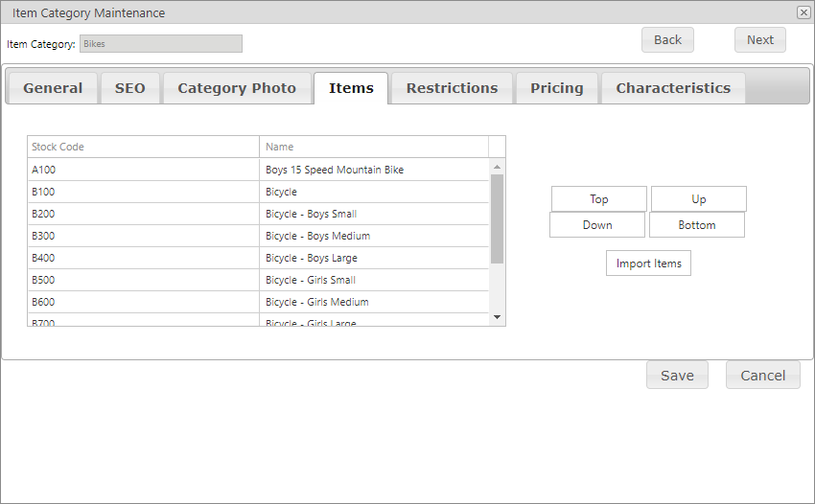The height and width of the screenshot is (504, 815).
Task: Open the Characteristics tab
Action: [673, 88]
